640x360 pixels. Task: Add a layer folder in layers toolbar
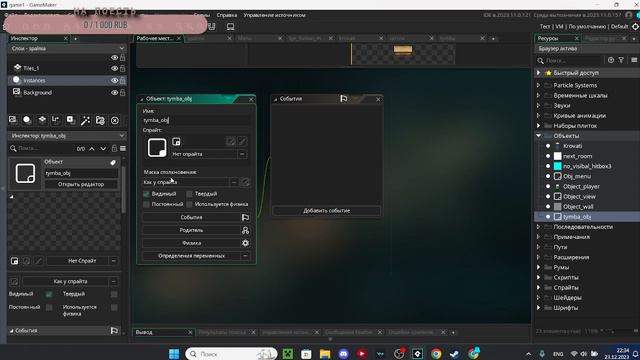tap(100, 120)
